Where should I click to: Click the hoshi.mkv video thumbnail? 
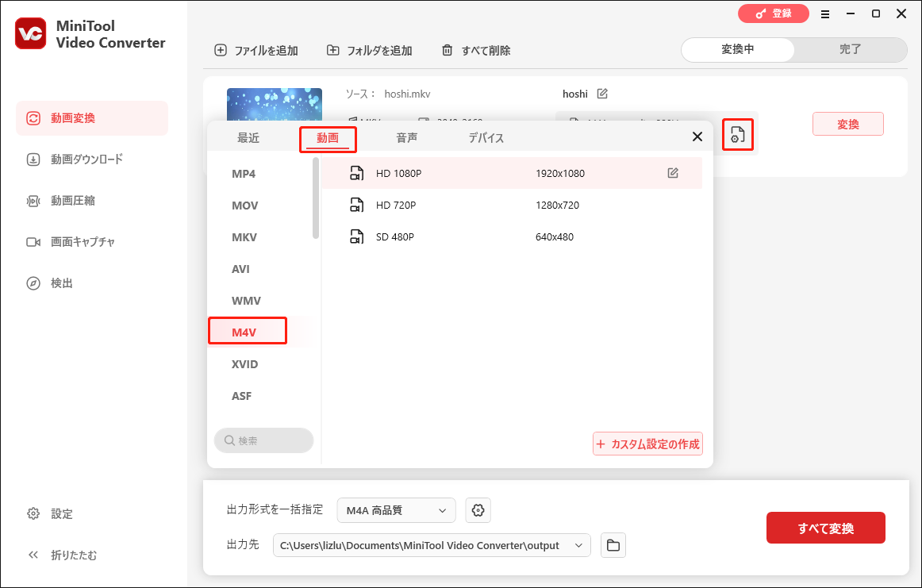tap(275, 105)
